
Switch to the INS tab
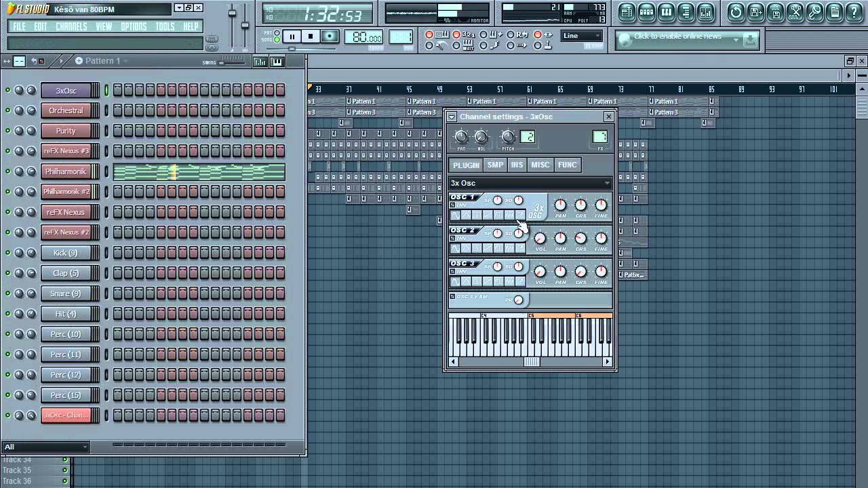click(x=517, y=165)
